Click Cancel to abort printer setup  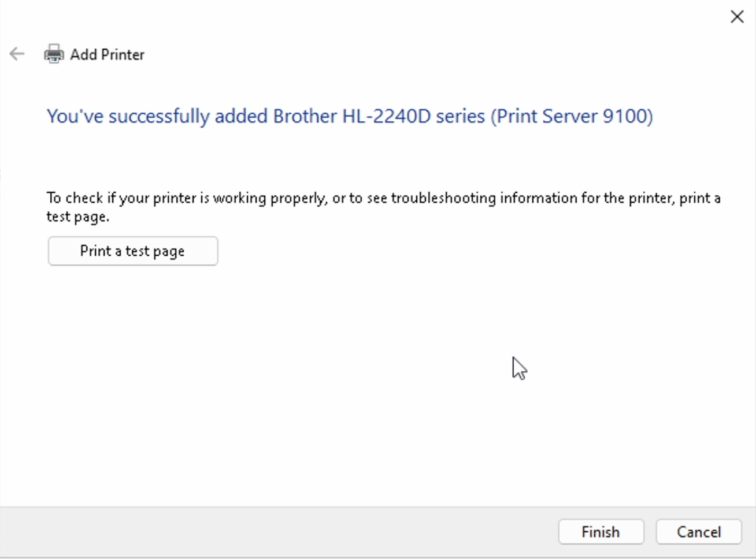pos(698,532)
